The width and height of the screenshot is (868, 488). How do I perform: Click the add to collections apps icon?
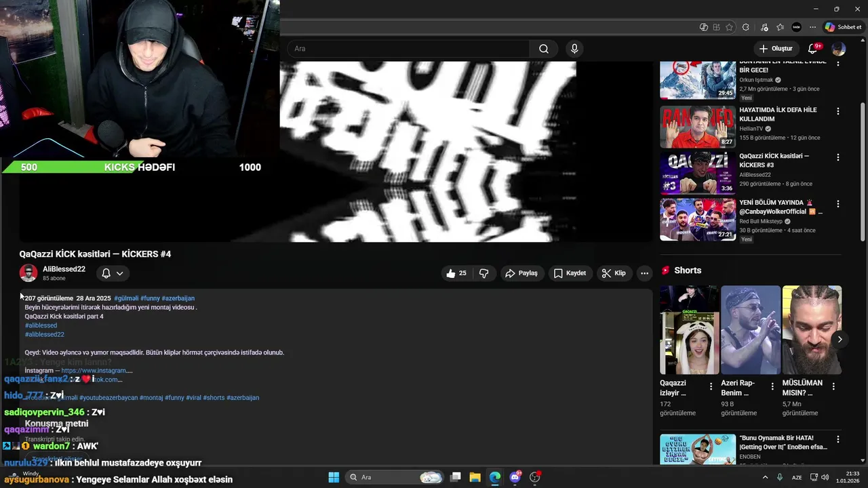coord(716,27)
